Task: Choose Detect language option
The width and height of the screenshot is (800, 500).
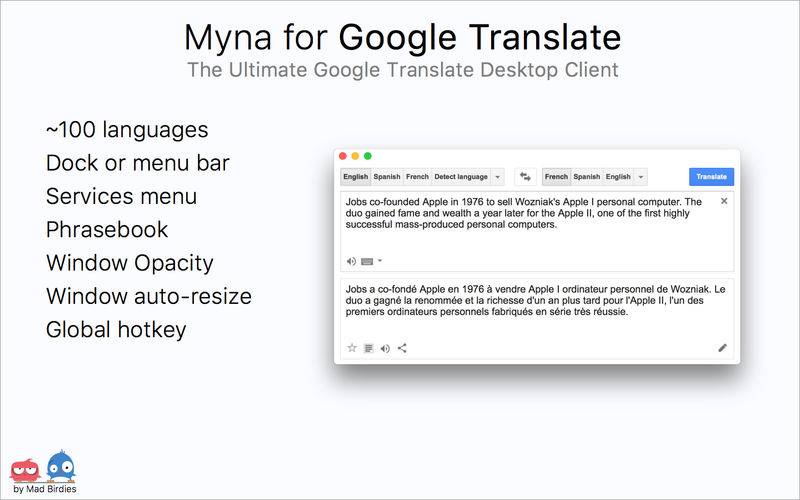Action: tap(461, 177)
